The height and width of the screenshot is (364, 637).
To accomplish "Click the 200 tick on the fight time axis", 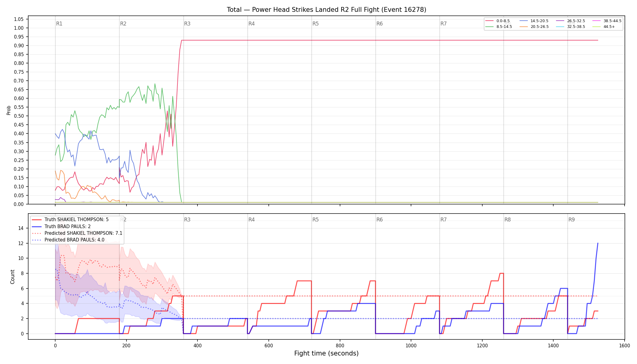I will coord(126,345).
